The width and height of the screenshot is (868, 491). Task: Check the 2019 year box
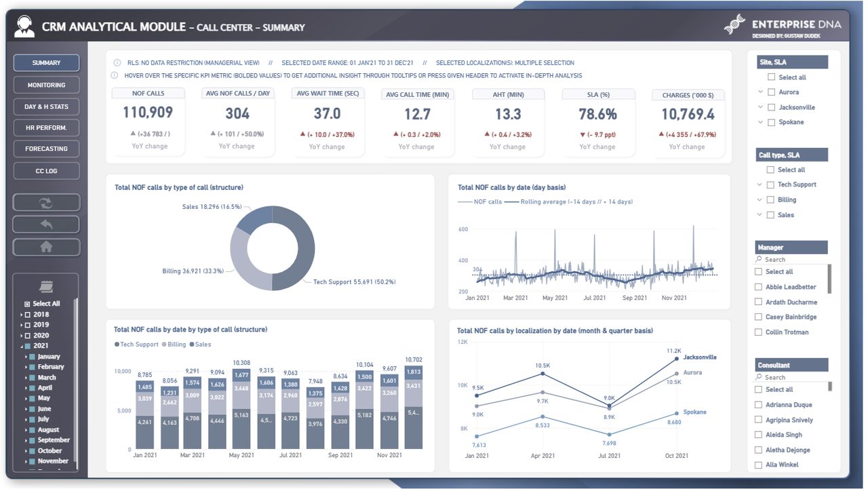coord(27,325)
